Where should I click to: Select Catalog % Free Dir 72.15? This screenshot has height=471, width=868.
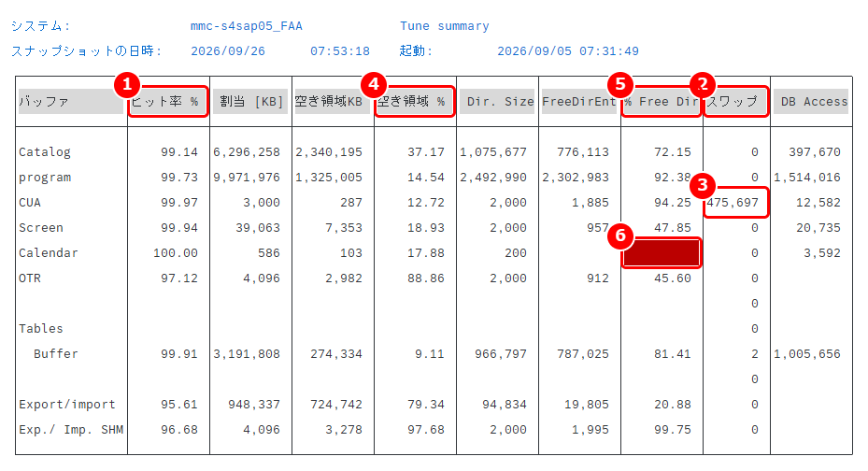(672, 152)
